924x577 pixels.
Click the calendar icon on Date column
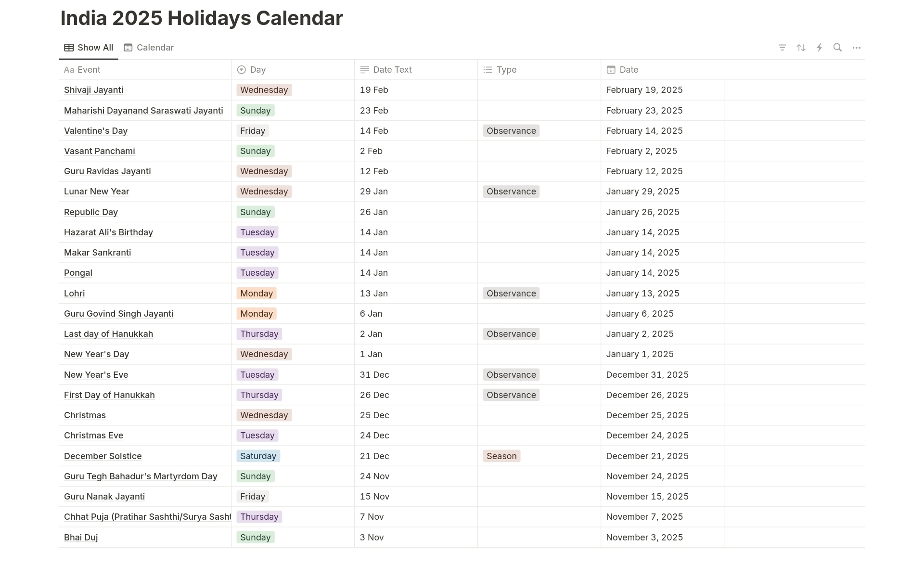click(610, 70)
